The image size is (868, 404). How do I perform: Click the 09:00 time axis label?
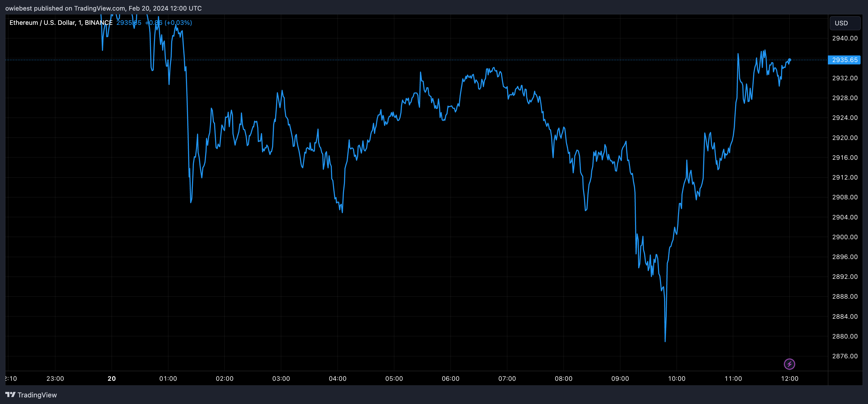(x=620, y=378)
